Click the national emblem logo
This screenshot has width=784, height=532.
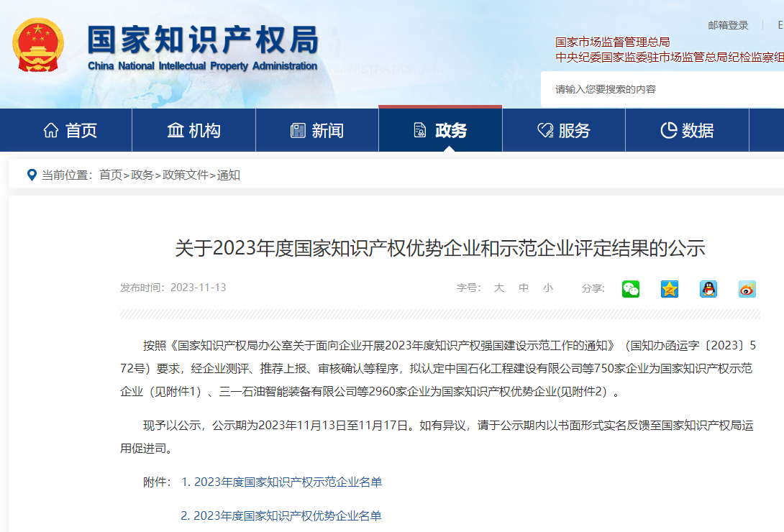(x=38, y=45)
